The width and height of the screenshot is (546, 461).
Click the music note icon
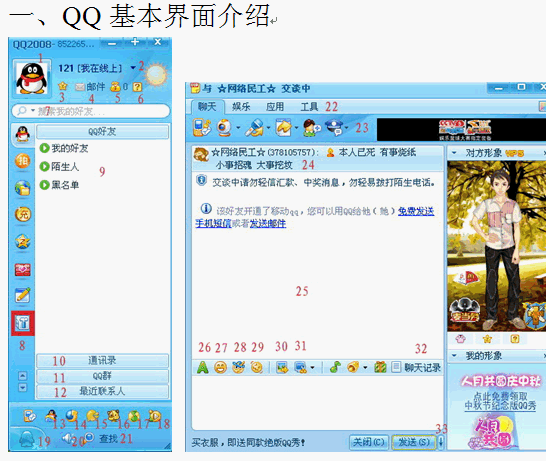tap(335, 367)
